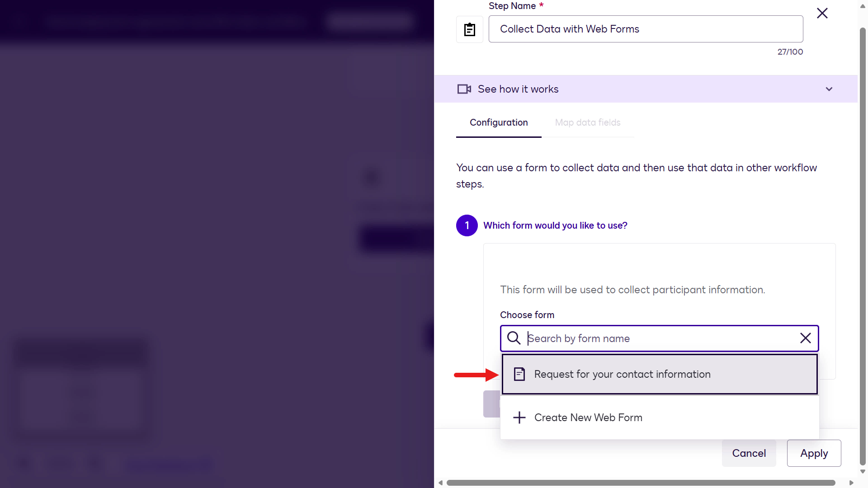Click the horizontal scrollbar at the bottom
This screenshot has height=488, width=868.
pos(641,483)
